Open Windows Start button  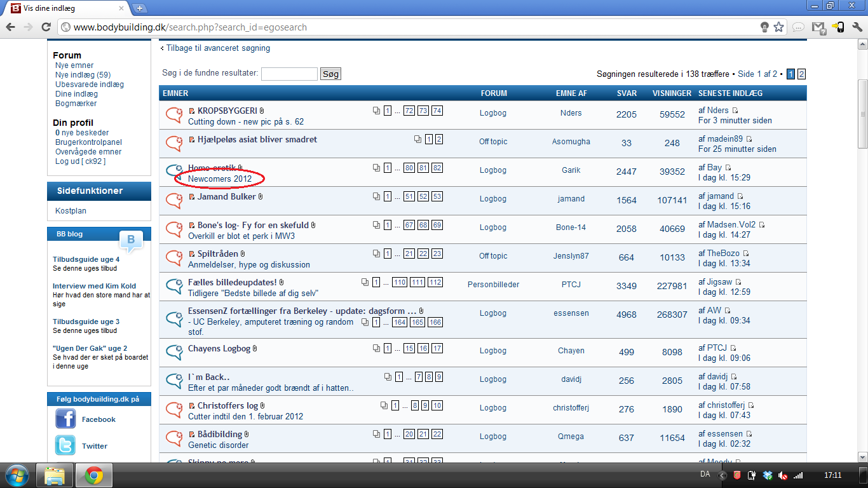pos(16,475)
